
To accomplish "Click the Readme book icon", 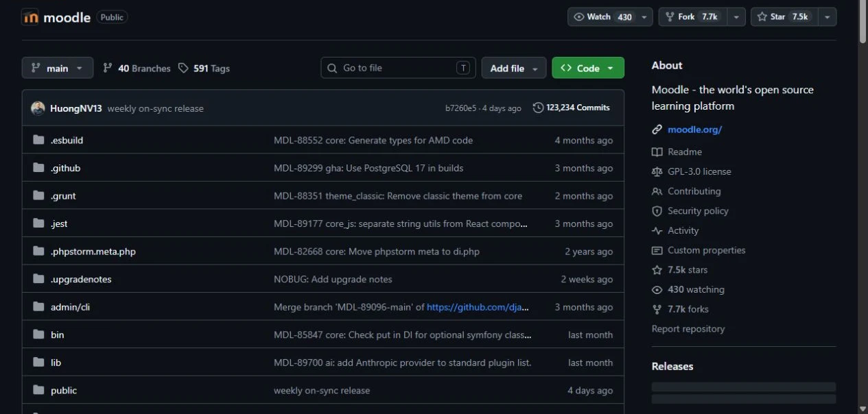I will click(x=657, y=151).
